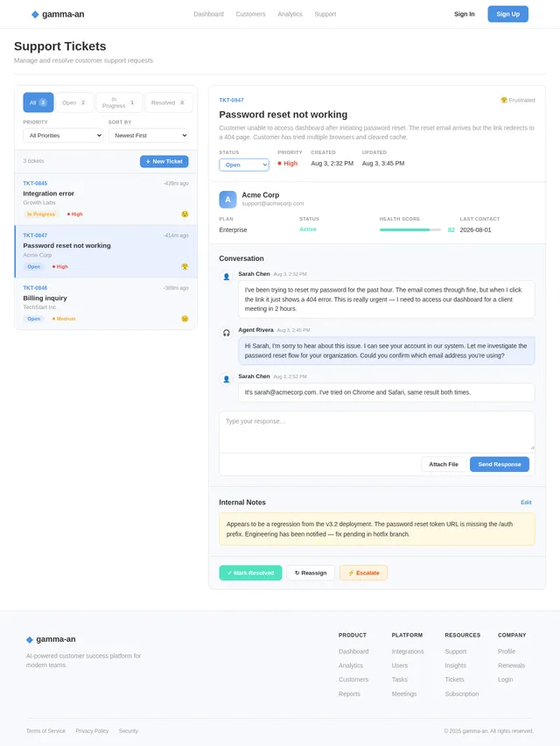560x746 pixels.
Task: Select the Password reset not working list item
Action: click(106, 251)
